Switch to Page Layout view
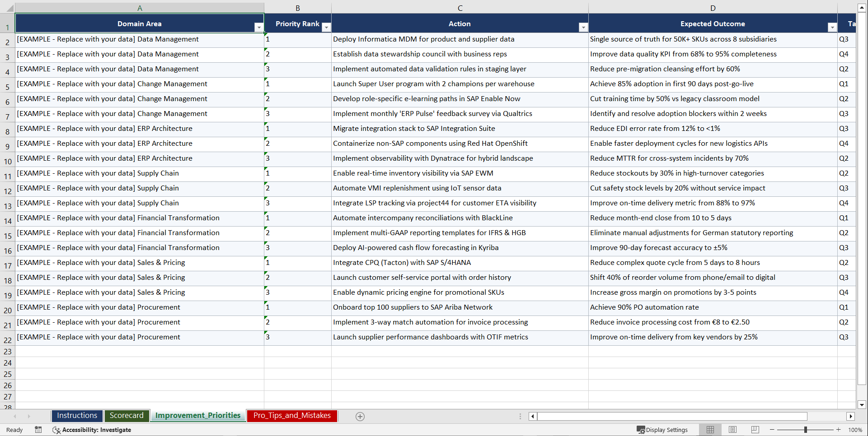868x436 pixels. coord(732,430)
